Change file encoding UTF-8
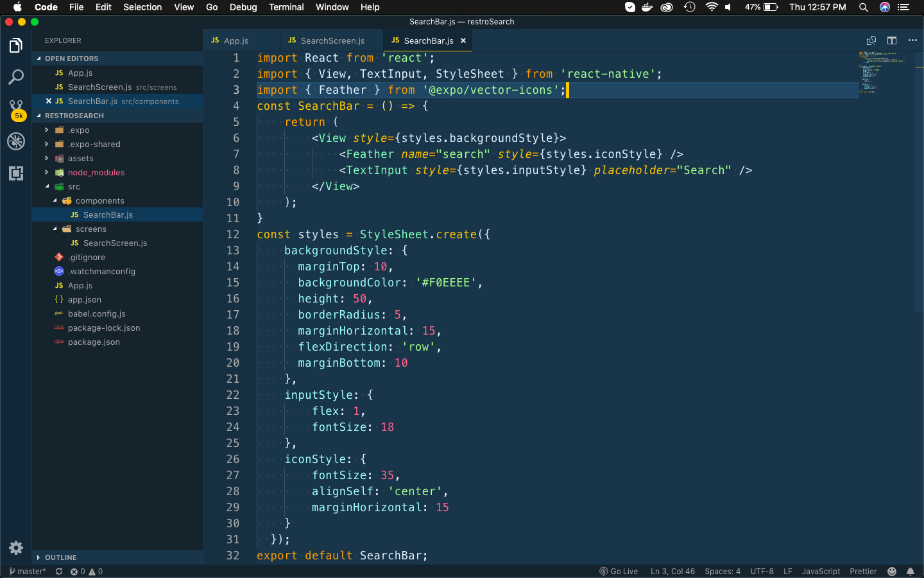The image size is (924, 578). pos(762,572)
